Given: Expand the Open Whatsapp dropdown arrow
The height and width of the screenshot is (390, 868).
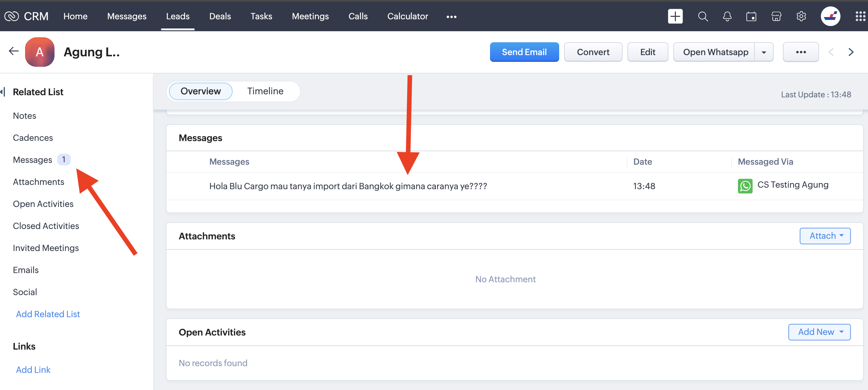Looking at the screenshot, I should [x=764, y=52].
